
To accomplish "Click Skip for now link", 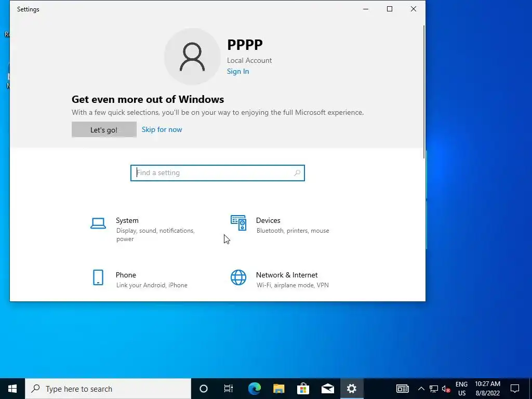I will pyautogui.click(x=162, y=129).
